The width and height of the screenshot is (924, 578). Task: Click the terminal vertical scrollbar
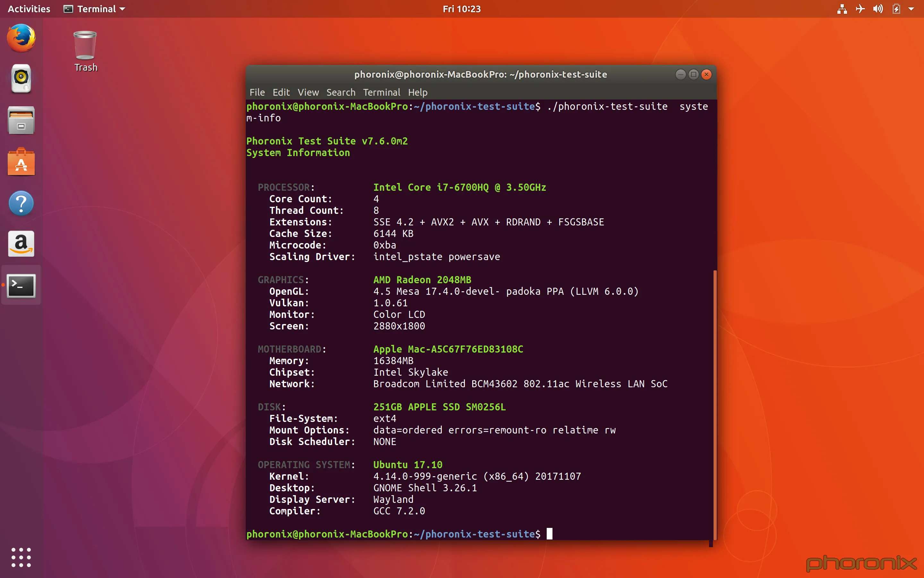pyautogui.click(x=714, y=405)
